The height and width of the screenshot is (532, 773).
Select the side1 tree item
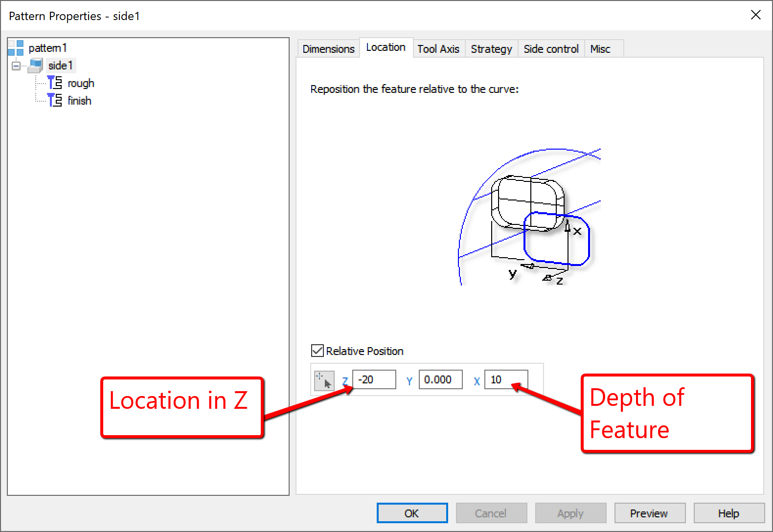click(x=61, y=66)
